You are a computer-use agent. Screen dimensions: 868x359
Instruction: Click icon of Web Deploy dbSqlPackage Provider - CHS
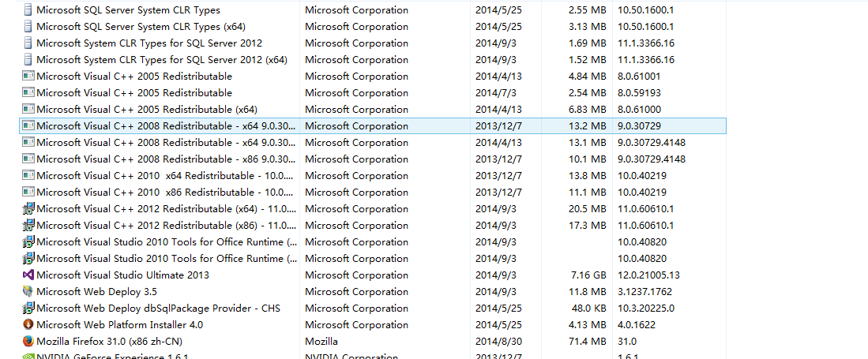(28, 309)
